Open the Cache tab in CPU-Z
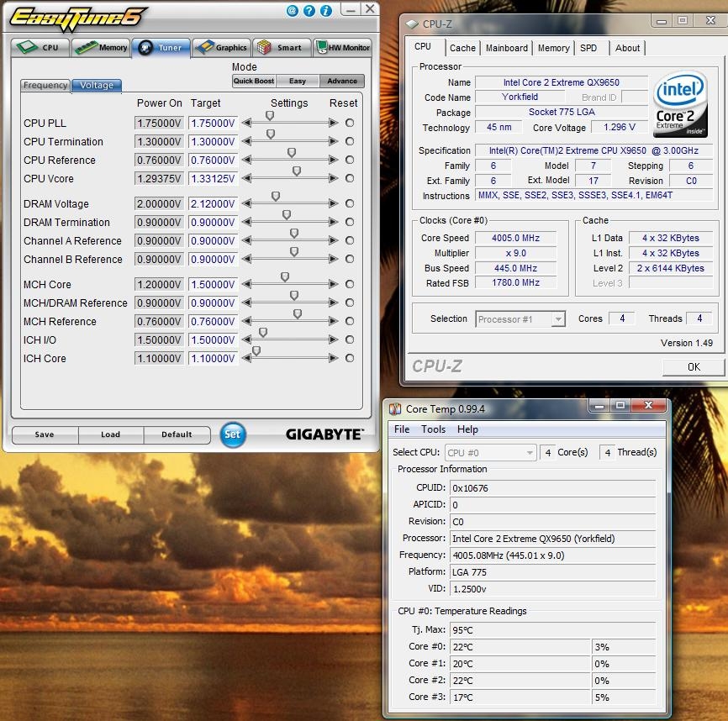728x721 pixels. (462, 48)
